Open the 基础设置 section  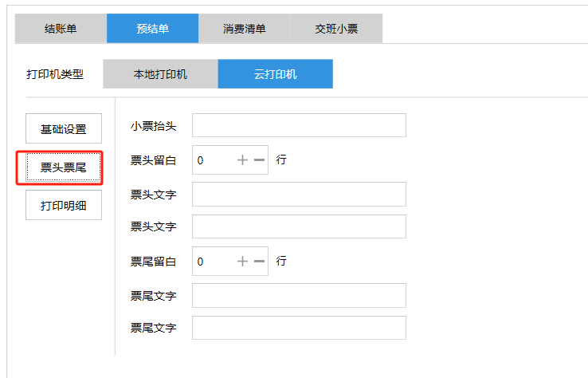[x=64, y=128]
